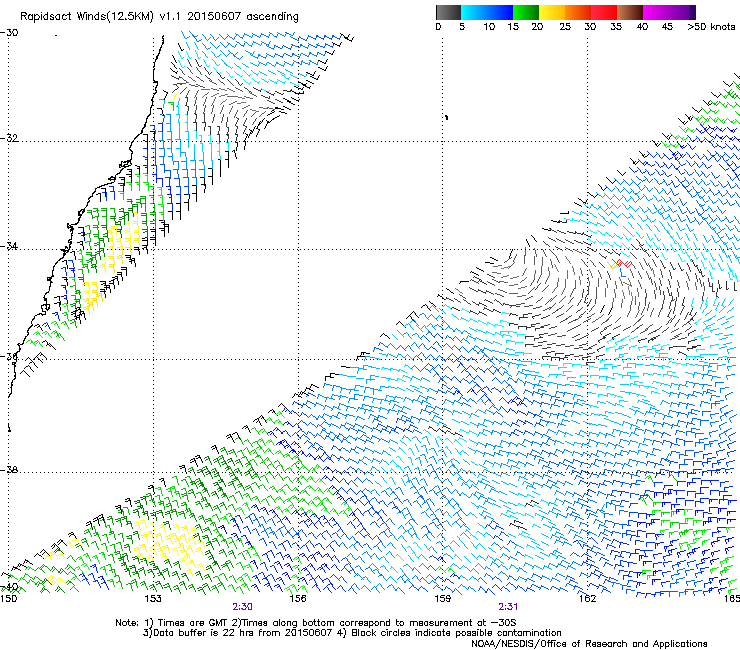Screen dimensions: 740x650
Task: Select the "153" longitude axis label
Action: [x=153, y=599]
